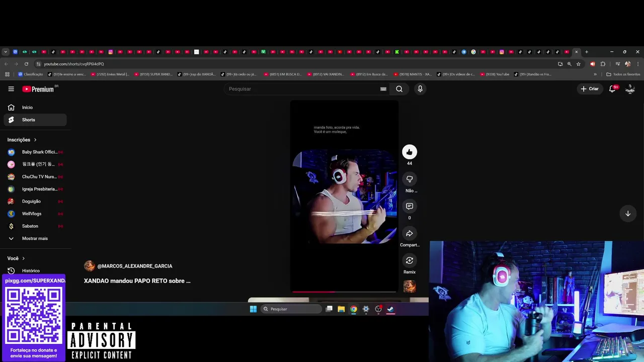The width and height of the screenshot is (644, 362).
Task: Open tab search dropdown arrow
Action: coord(6,52)
